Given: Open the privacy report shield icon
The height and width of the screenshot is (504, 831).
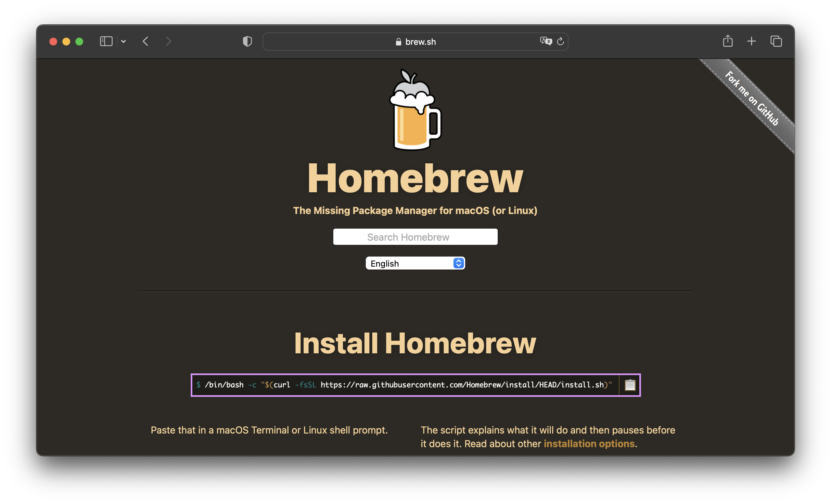Looking at the screenshot, I should pos(247,42).
